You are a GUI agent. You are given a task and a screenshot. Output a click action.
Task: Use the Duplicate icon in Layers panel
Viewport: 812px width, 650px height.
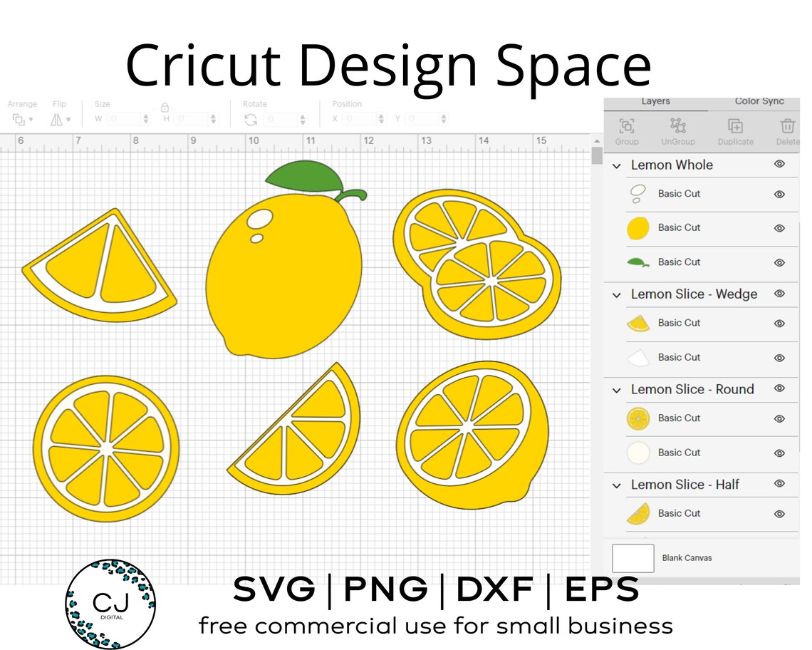pos(735,125)
